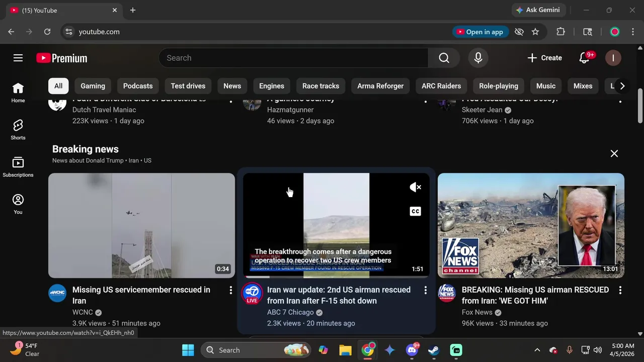
Task: Select the News filter chip
Action: 232,86
